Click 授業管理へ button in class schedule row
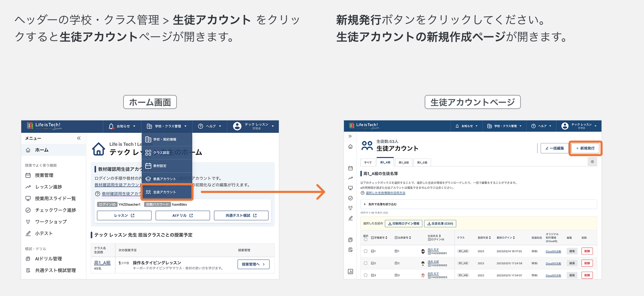Image resolution: width=644 pixels, height=296 pixels. point(253,264)
